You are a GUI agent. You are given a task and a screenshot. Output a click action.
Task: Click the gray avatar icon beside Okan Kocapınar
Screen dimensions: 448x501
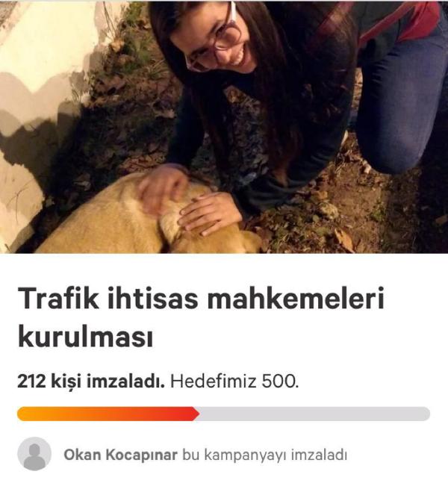click(x=34, y=454)
